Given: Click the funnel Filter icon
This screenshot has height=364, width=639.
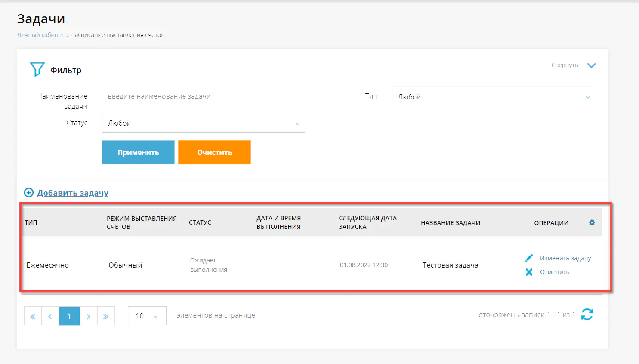Looking at the screenshot, I should 37,69.
